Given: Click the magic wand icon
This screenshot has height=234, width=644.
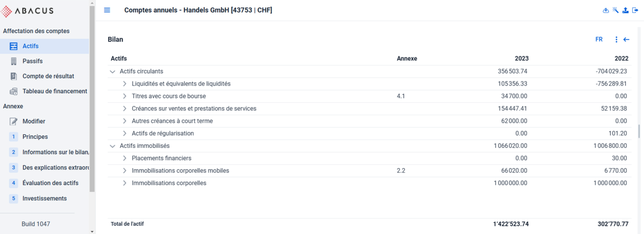Looking at the screenshot, I should coord(615,10).
